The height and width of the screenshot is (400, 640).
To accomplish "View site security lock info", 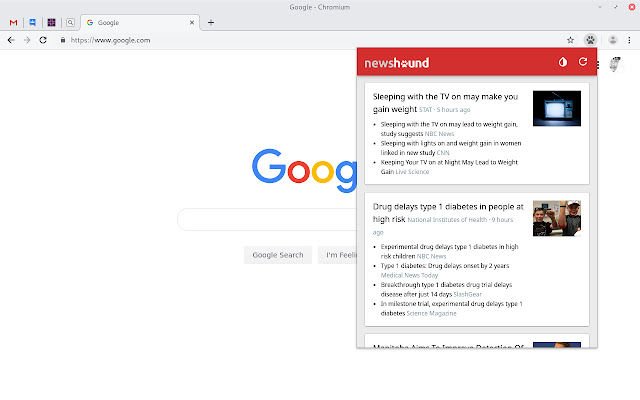I will click(62, 40).
